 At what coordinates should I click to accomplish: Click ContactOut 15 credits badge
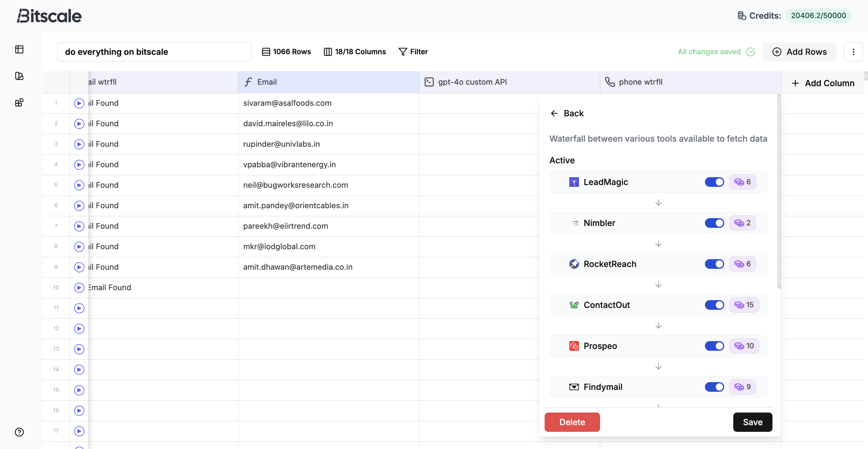pyautogui.click(x=744, y=305)
